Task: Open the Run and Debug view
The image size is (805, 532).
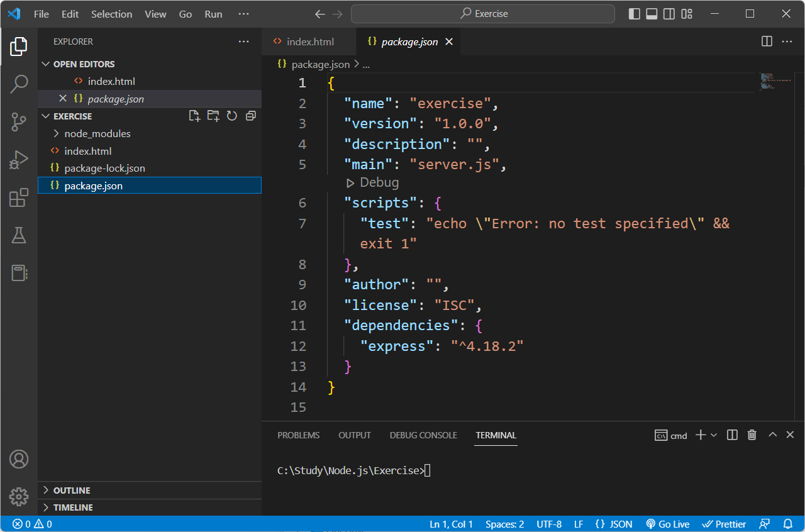Action: tap(19, 160)
